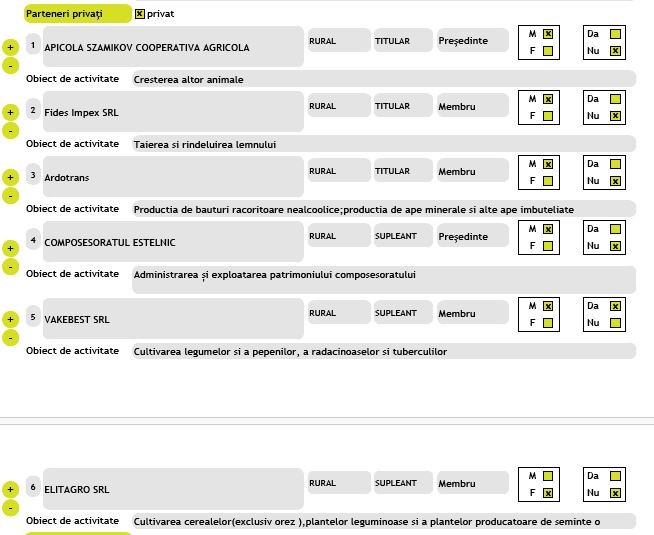This screenshot has height=535, width=654.
Task: Add a row using plus beside Ardotrans
Action: [10, 177]
